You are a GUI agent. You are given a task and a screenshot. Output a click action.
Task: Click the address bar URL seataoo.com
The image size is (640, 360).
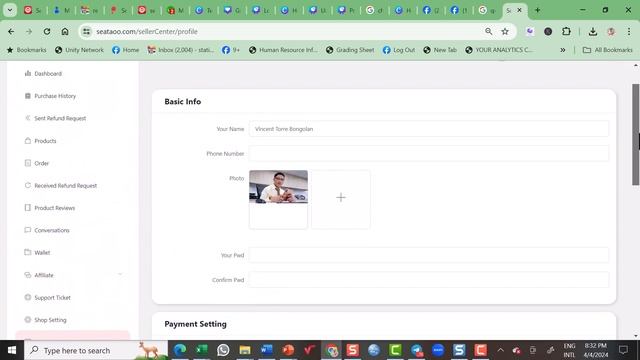pos(147,31)
